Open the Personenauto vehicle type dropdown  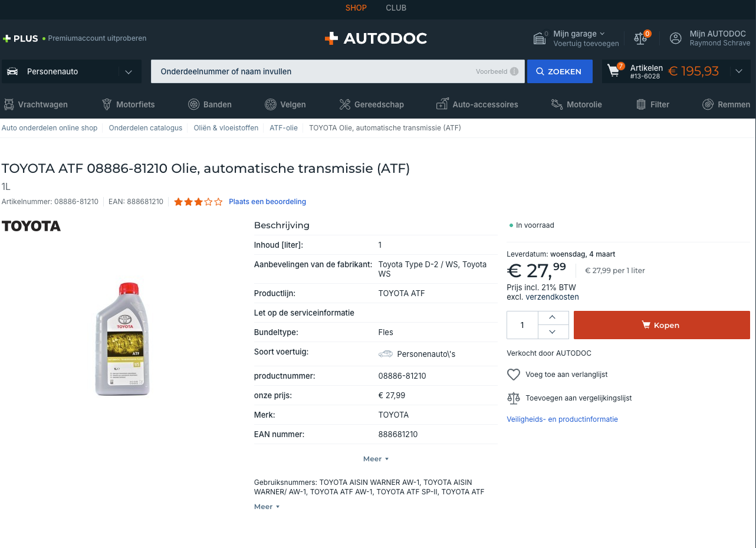point(71,71)
